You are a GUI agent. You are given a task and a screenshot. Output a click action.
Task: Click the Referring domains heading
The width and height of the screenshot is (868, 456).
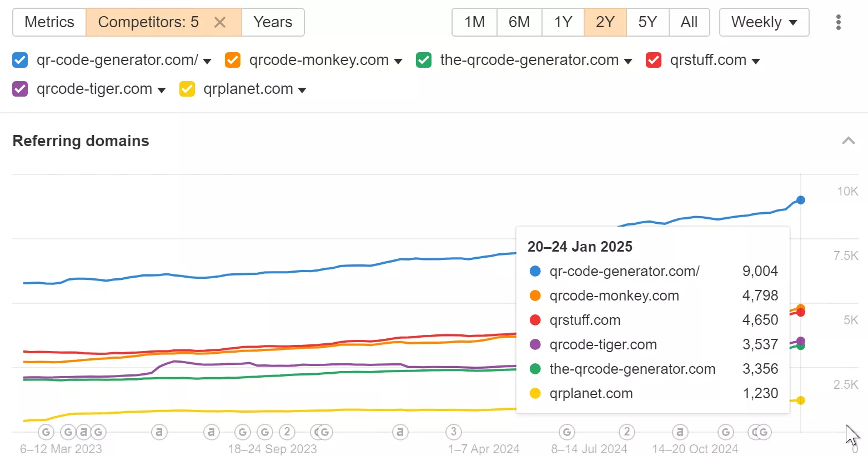pos(81,141)
